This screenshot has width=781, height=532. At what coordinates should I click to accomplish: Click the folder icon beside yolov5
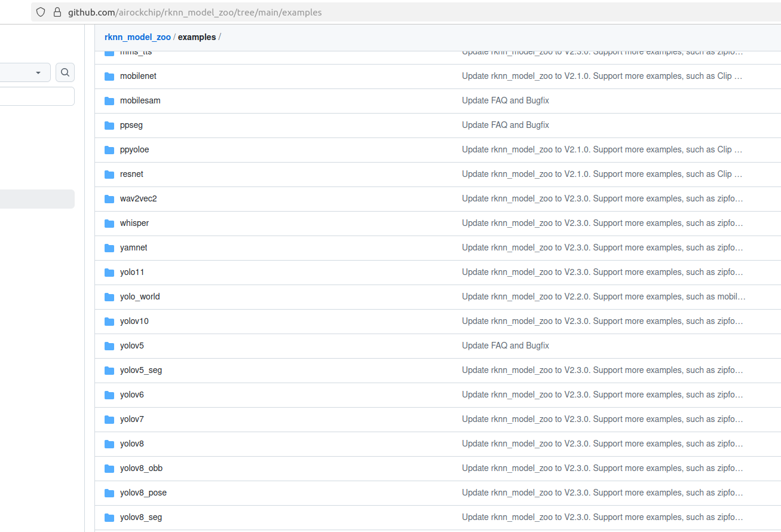(109, 346)
